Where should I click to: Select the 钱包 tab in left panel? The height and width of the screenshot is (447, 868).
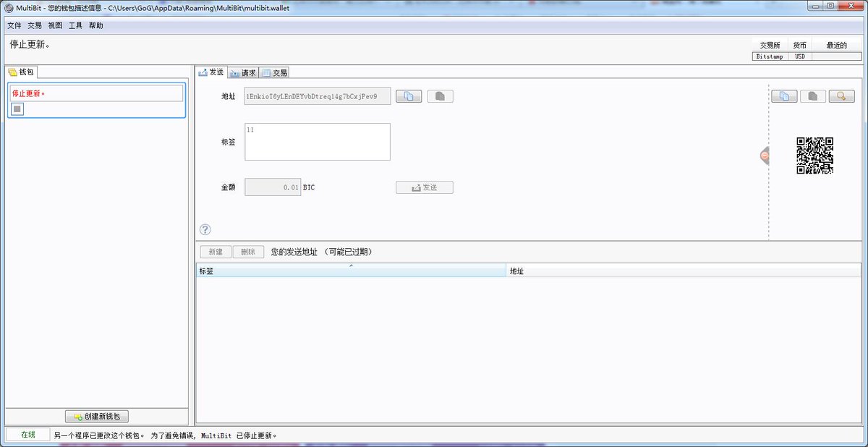pos(21,72)
